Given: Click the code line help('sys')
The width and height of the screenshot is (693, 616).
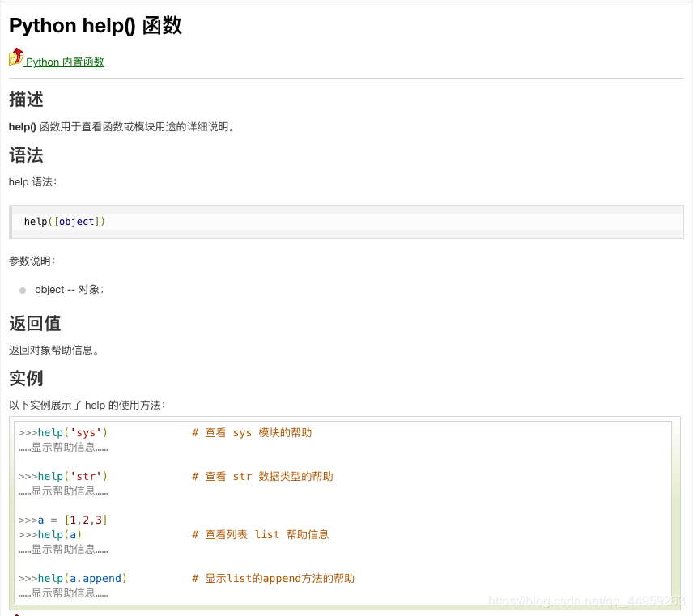Looking at the screenshot, I should [63, 432].
